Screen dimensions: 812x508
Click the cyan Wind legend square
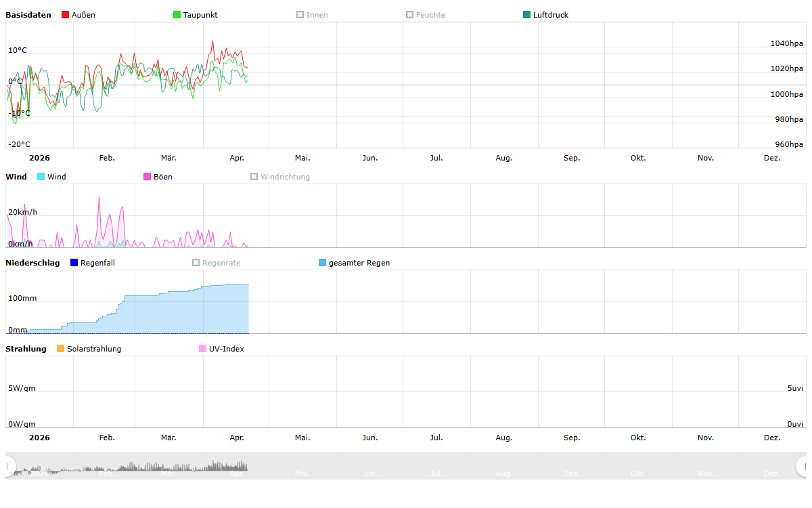tap(41, 177)
